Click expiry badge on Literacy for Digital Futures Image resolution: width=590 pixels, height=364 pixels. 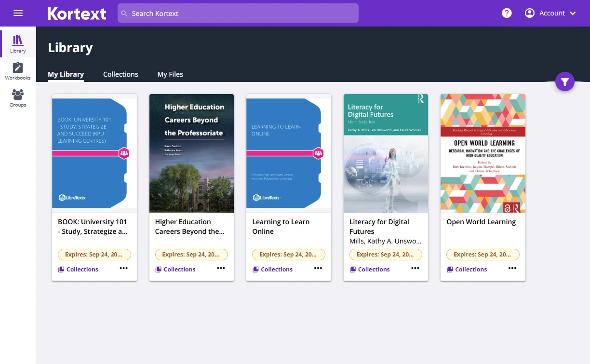[x=386, y=255]
